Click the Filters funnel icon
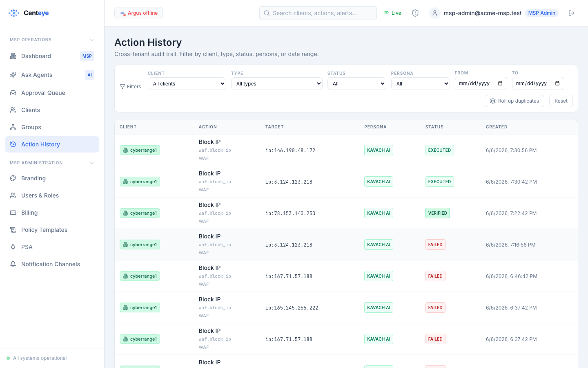588x368 pixels. 122,87
